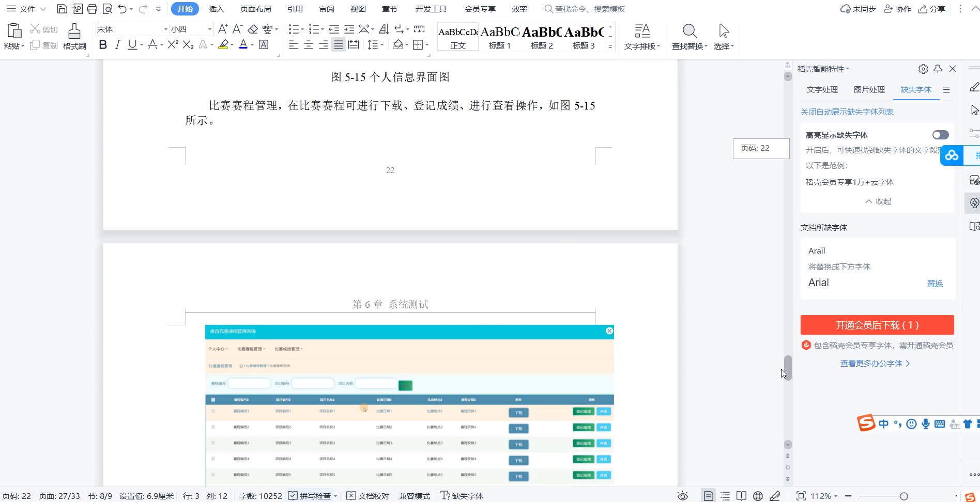
Task: Click the zoom slider handle in status bar
Action: pyautogui.click(x=904, y=496)
